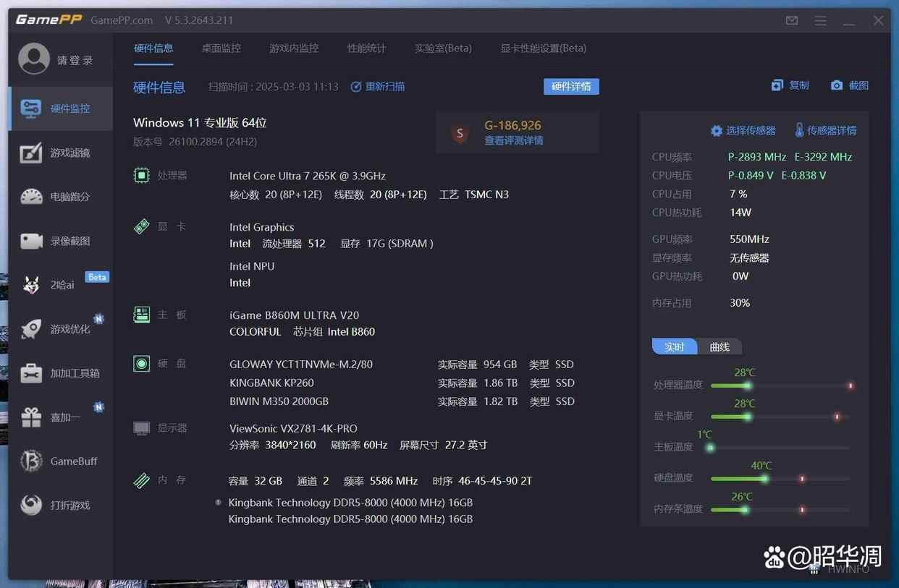Click the 传感器详情 thermometer icon
The image size is (899, 588).
[799, 130]
